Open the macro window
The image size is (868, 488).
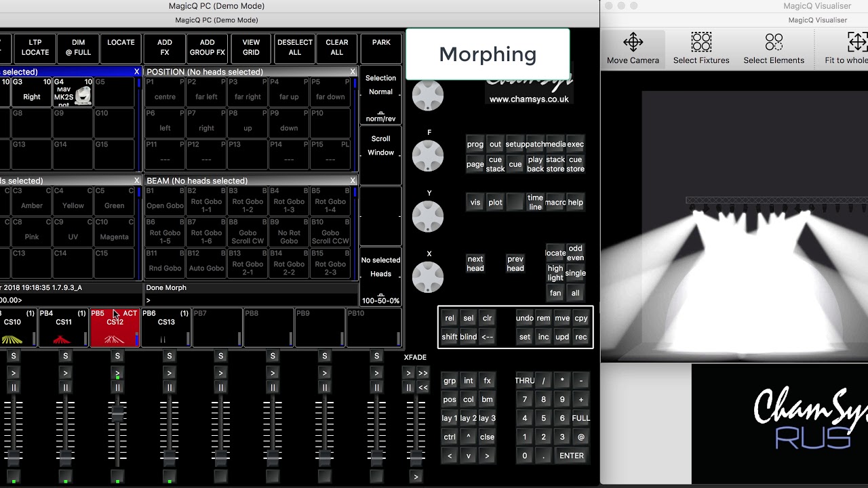555,203
